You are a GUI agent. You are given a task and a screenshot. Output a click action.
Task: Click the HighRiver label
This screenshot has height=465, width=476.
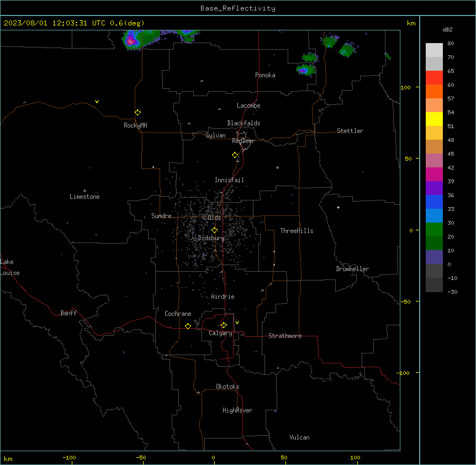[x=237, y=410]
